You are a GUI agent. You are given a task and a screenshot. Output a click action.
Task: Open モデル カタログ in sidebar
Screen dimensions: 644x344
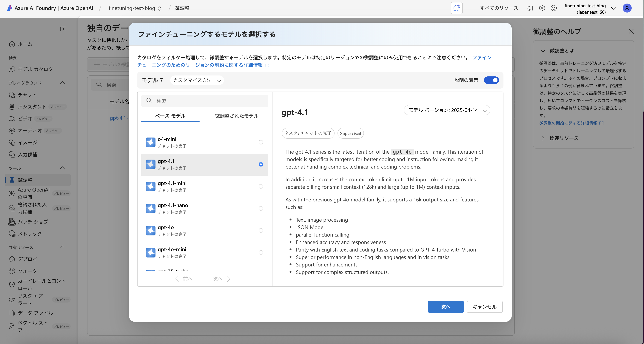[x=38, y=69]
